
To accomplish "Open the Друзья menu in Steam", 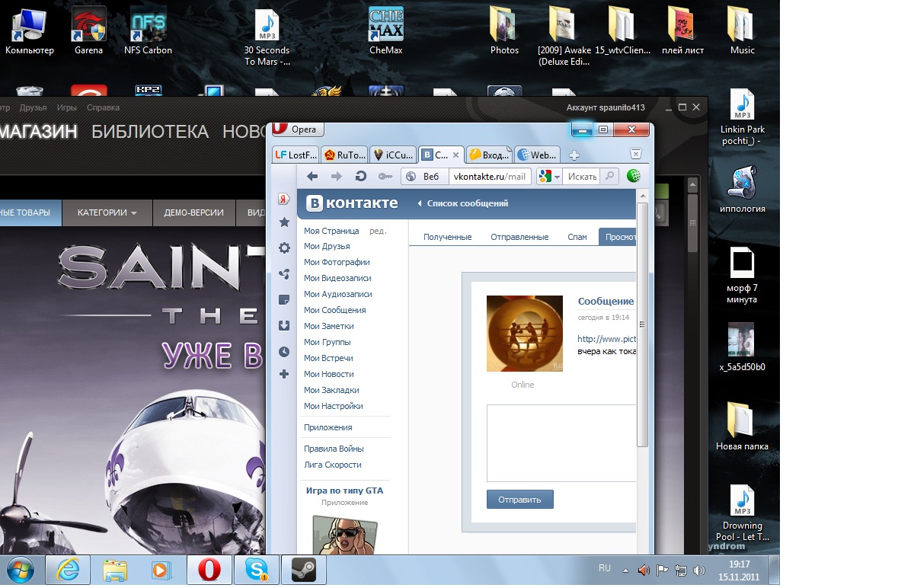I will click(34, 108).
